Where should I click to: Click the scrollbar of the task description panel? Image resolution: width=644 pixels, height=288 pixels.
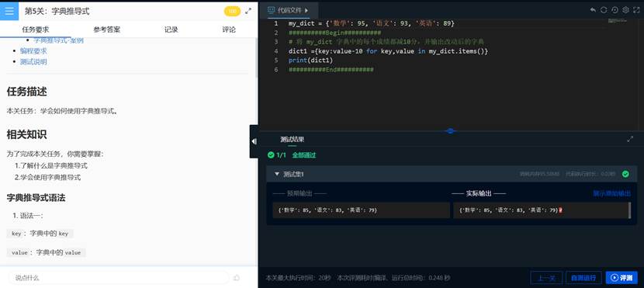pyautogui.click(x=257, y=57)
